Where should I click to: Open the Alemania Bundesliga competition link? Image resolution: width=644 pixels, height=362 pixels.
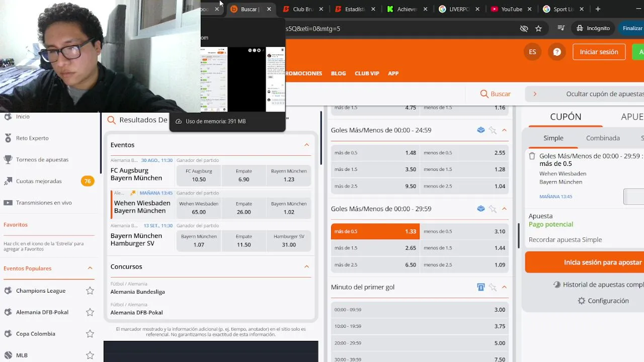pyautogui.click(x=138, y=292)
